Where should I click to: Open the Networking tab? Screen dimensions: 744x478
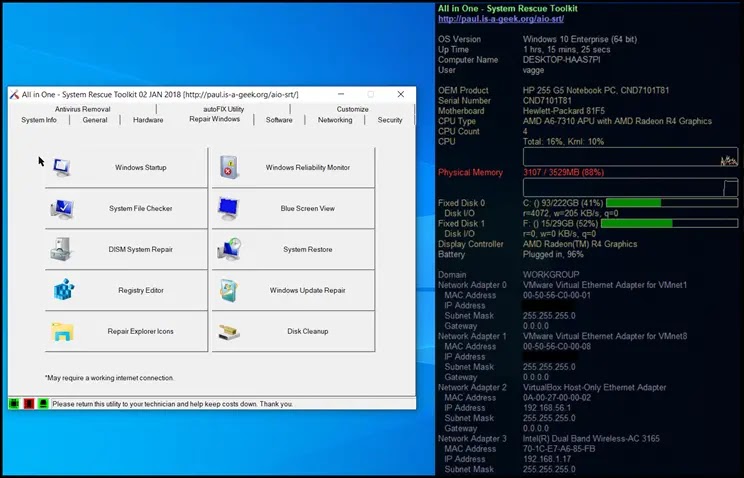click(335, 120)
